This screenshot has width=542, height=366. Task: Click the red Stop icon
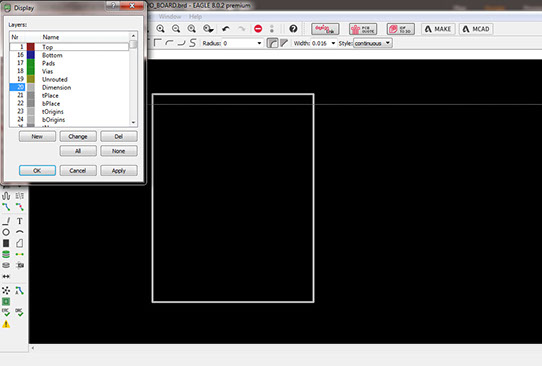coord(258,29)
